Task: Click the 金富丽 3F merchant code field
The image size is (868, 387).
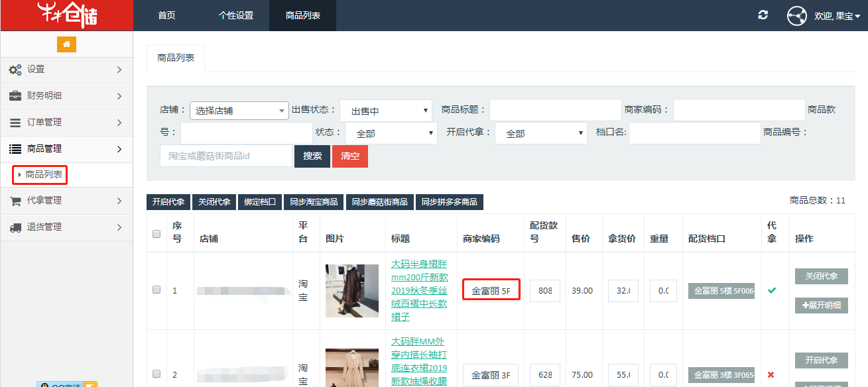Action: tap(491, 375)
